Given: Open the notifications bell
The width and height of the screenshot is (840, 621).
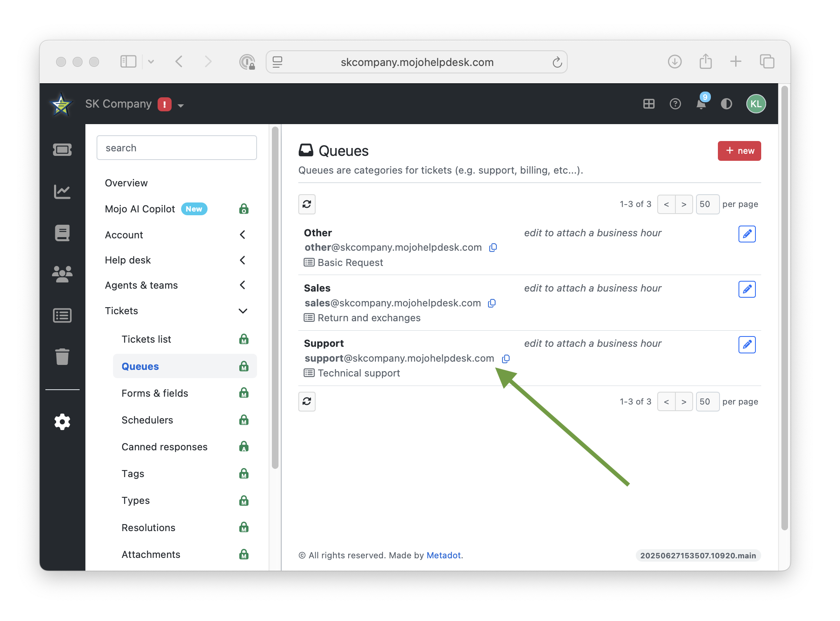Looking at the screenshot, I should tap(701, 104).
